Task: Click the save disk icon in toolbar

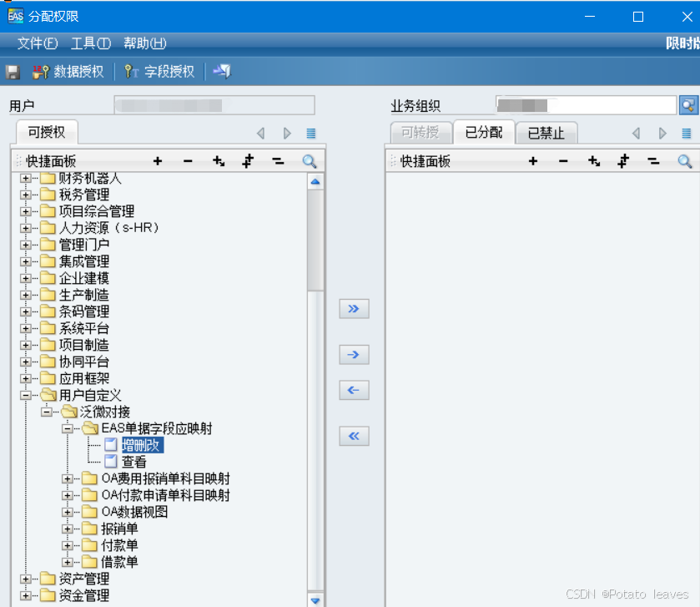Action: point(13,72)
